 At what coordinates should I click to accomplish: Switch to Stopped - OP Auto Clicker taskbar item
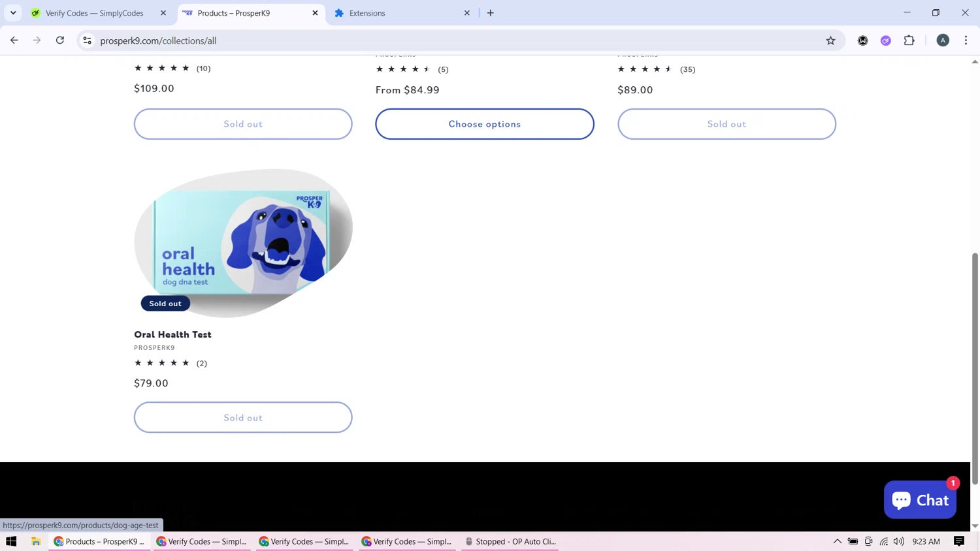tap(510, 541)
